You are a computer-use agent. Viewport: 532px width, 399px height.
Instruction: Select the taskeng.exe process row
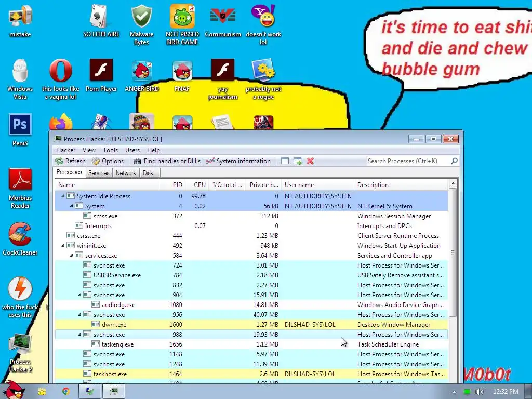click(x=251, y=344)
